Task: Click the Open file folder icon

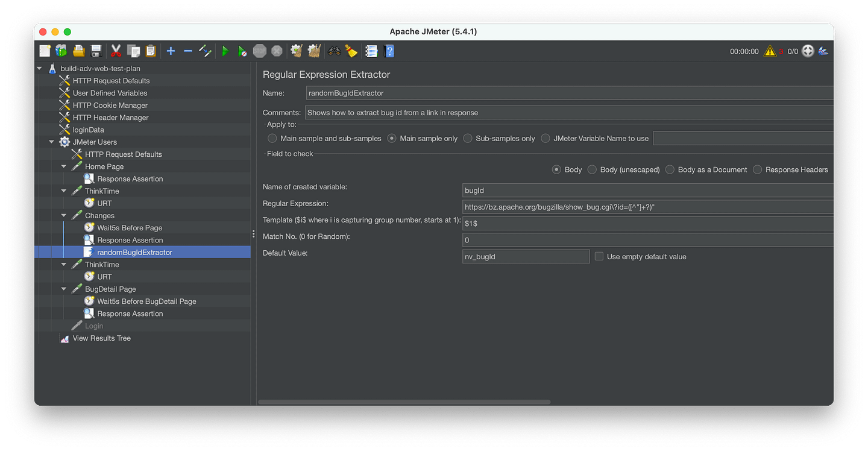Action: (x=79, y=51)
